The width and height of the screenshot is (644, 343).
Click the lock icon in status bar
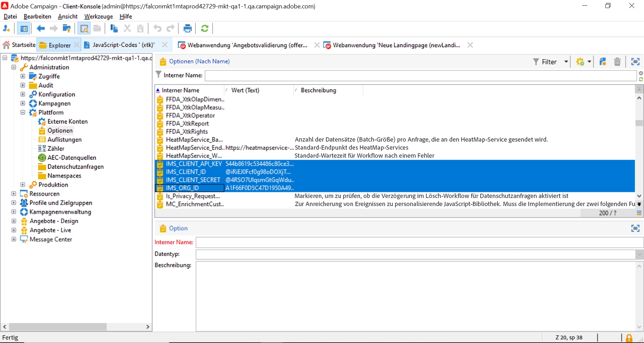[629, 338]
